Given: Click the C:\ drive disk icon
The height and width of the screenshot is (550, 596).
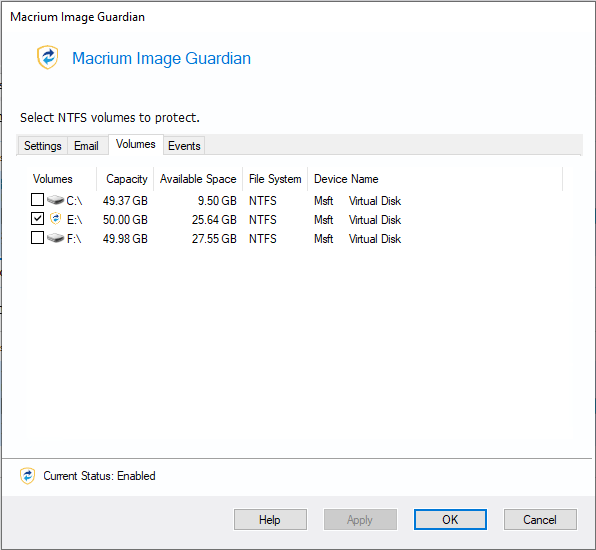Looking at the screenshot, I should (x=55, y=200).
